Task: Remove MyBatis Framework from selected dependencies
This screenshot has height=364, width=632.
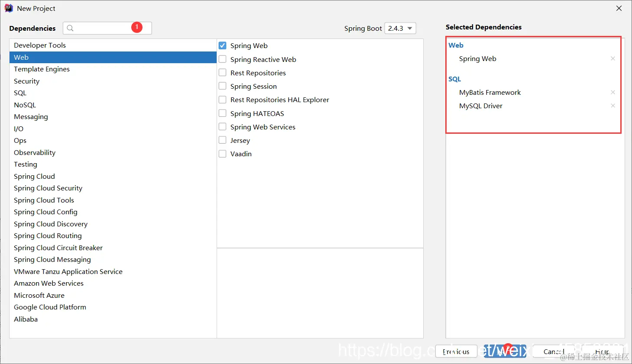Action: [x=613, y=92]
